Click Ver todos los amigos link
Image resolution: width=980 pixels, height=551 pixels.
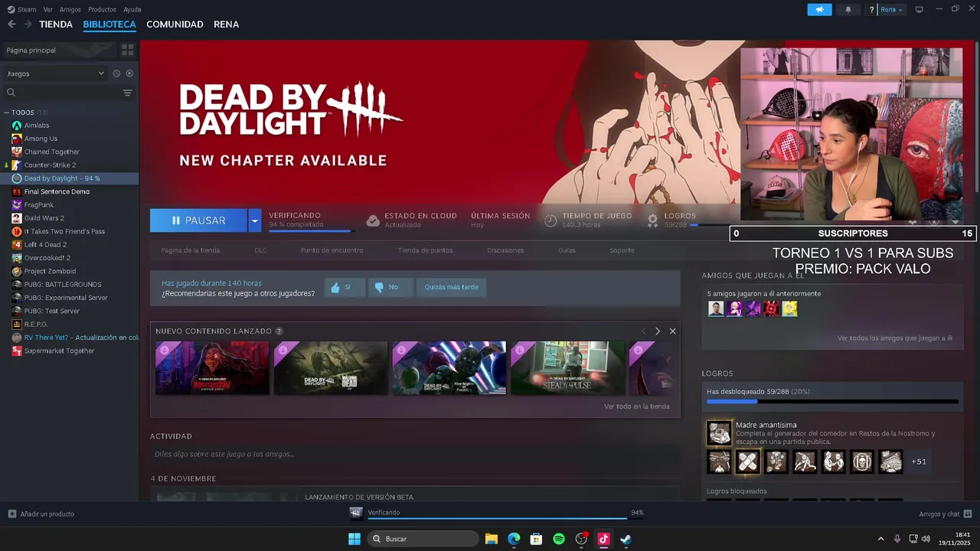coord(895,337)
